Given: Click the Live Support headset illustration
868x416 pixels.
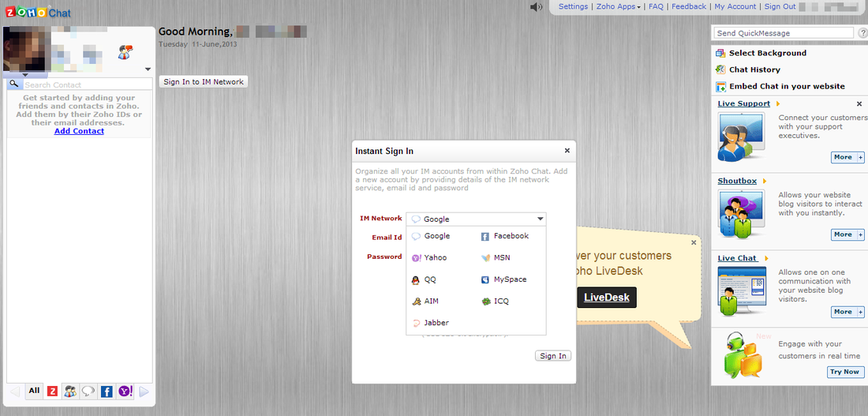Looking at the screenshot, I should click(x=741, y=137).
